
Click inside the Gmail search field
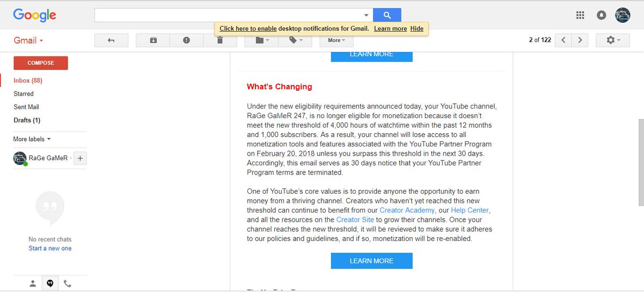click(x=228, y=15)
